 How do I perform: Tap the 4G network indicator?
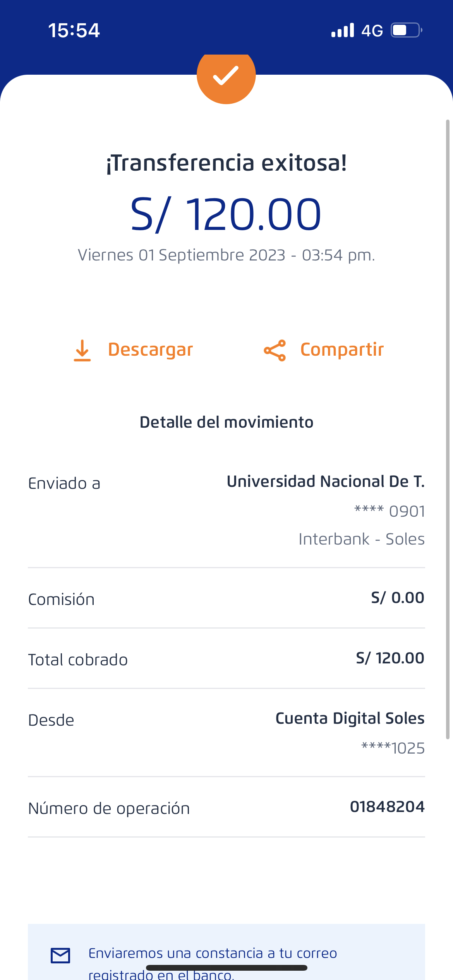coord(372,31)
